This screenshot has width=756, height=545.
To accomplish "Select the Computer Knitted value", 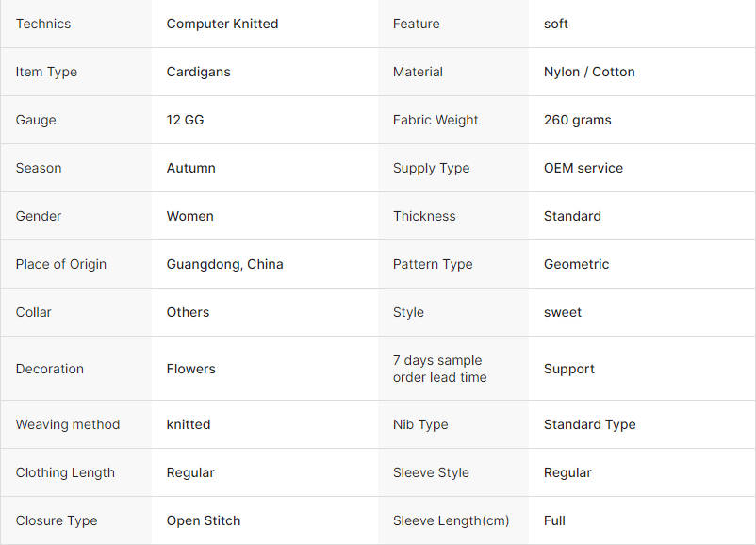I will point(222,24).
